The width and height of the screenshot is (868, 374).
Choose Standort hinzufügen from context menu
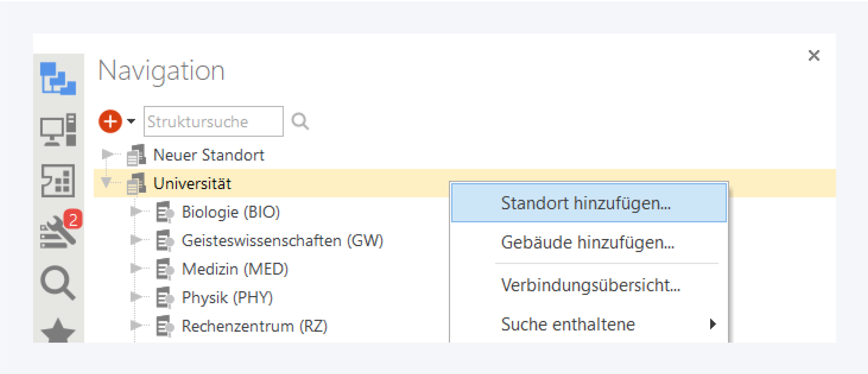pos(586,203)
